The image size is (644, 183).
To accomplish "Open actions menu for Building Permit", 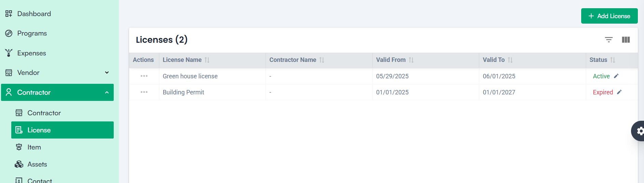I will tap(144, 92).
